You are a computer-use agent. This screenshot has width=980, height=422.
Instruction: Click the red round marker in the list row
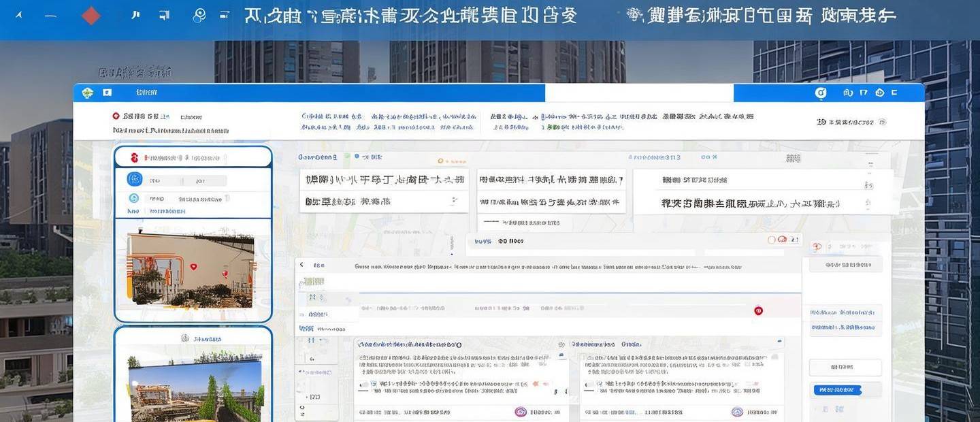(758, 310)
